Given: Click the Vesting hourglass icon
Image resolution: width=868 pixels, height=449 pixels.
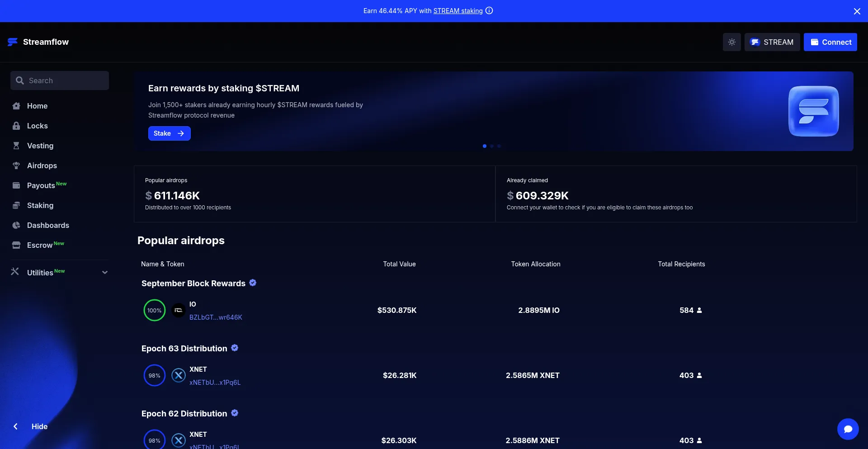Looking at the screenshot, I should [x=16, y=146].
